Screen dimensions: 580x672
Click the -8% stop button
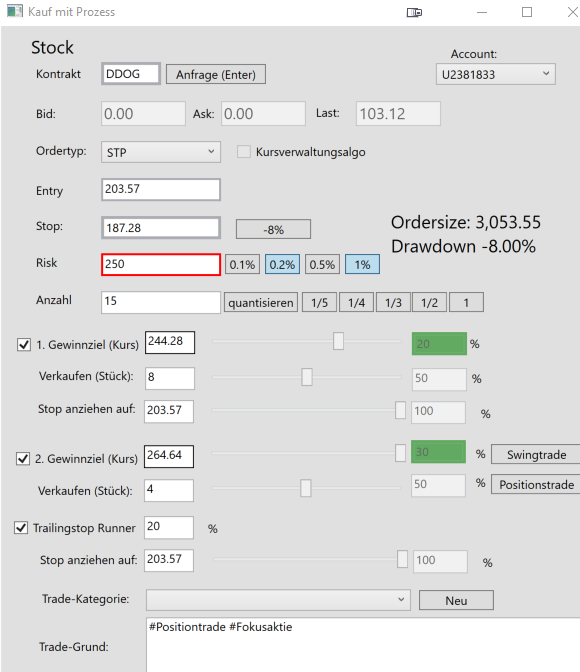click(273, 229)
